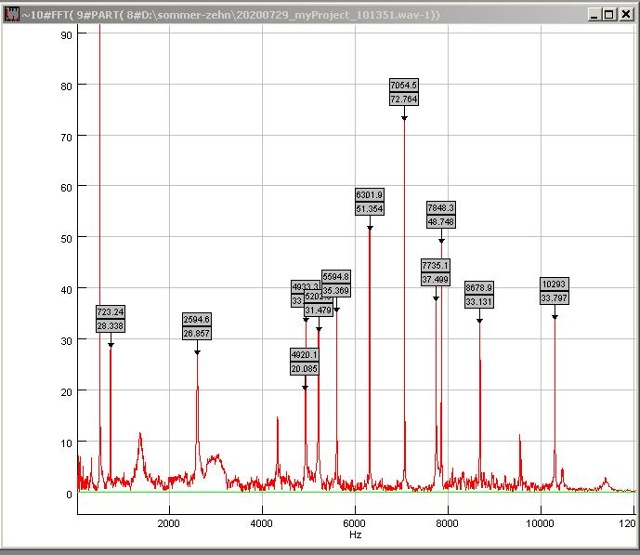Click the Hz x-axis unit label
Image resolution: width=640 pixels, height=555 pixels.
[355, 534]
